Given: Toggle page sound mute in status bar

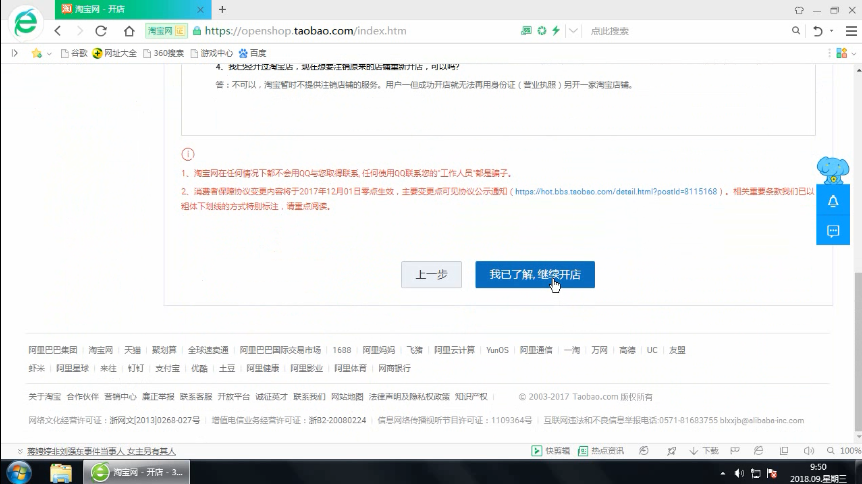Looking at the screenshot, I should [809, 450].
